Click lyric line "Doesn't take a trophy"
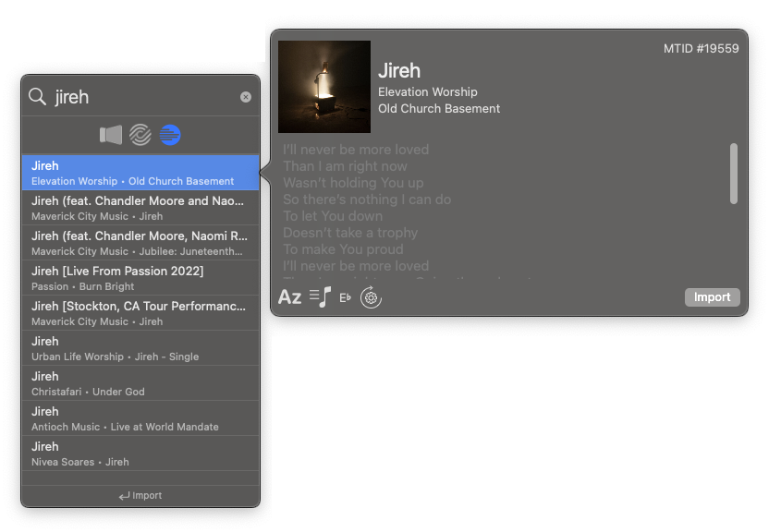Screen dimensions: 781x532 tap(350, 233)
